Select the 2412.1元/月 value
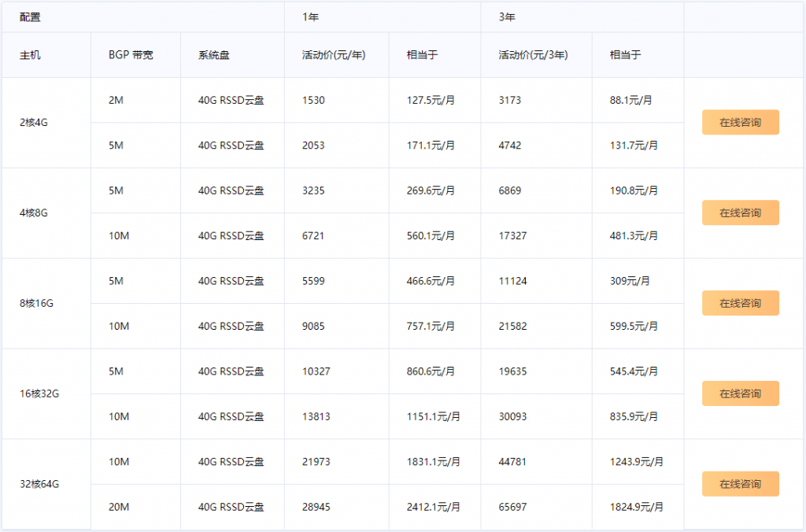Screen dimensions: 806x532 (434, 508)
